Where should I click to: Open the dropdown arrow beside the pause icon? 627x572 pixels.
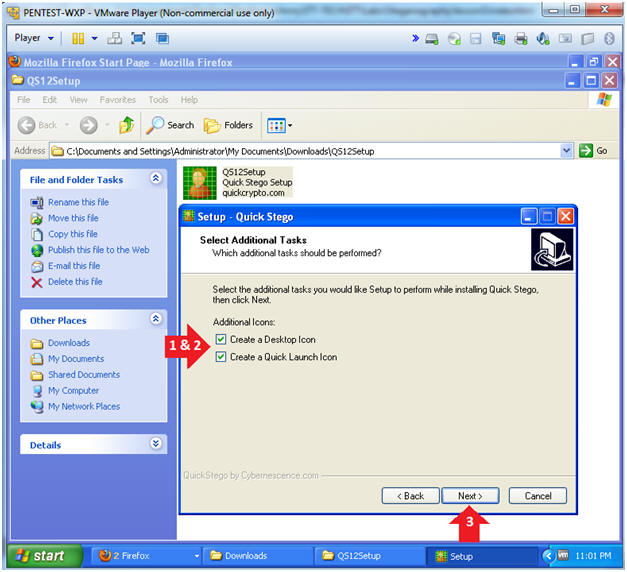(x=95, y=38)
